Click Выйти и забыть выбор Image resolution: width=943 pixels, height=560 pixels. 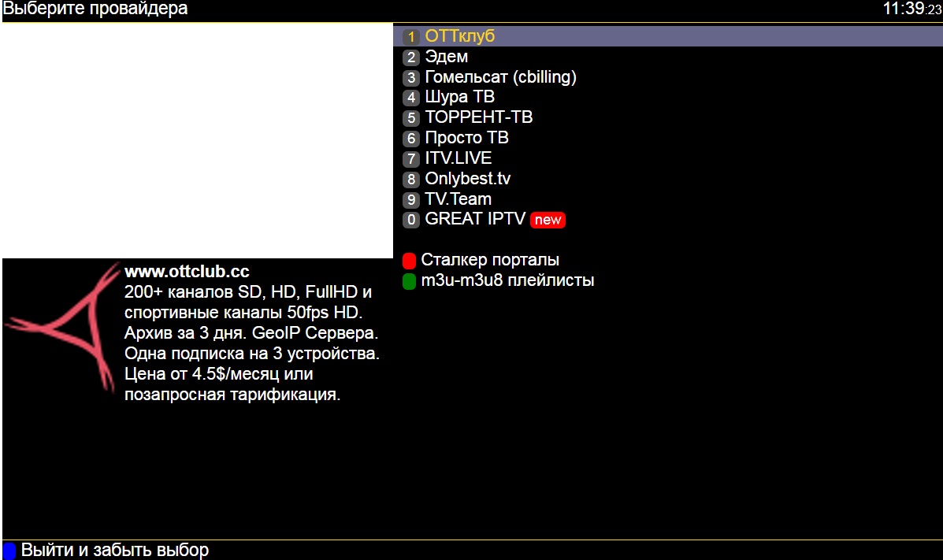114,550
